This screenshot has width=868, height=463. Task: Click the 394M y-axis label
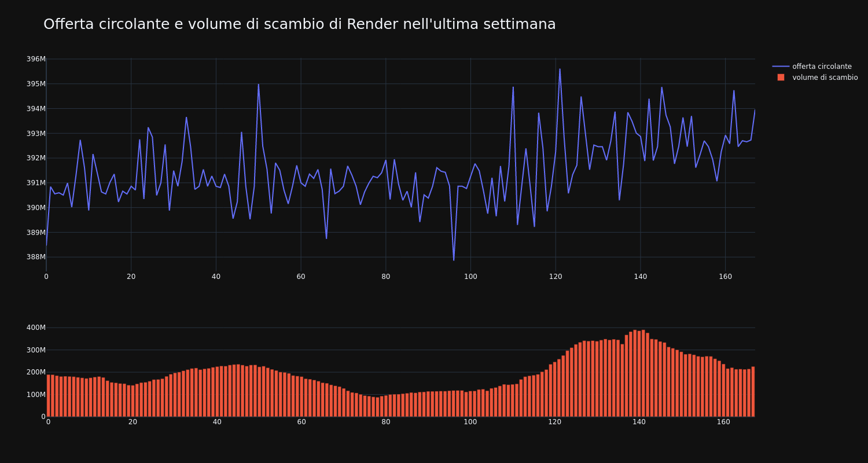36,109
